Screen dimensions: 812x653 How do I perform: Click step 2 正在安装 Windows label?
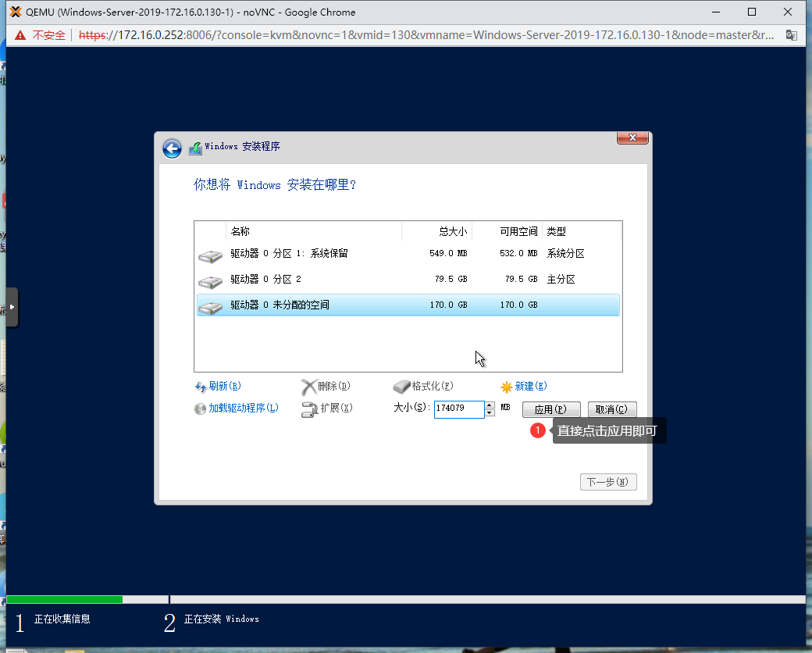(x=222, y=619)
